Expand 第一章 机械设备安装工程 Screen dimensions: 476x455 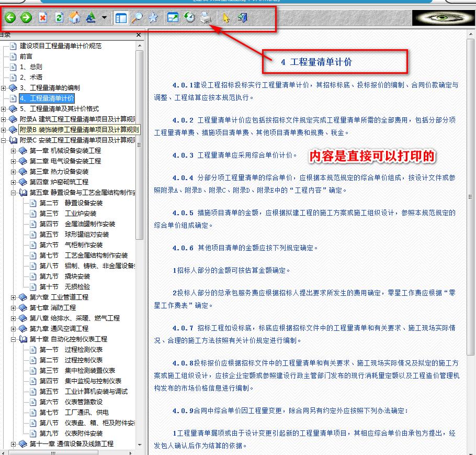point(13,151)
